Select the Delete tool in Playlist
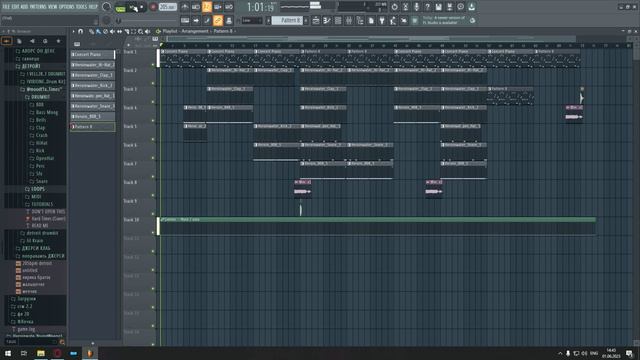Viewport: 640px width, 360px height. (105, 31)
